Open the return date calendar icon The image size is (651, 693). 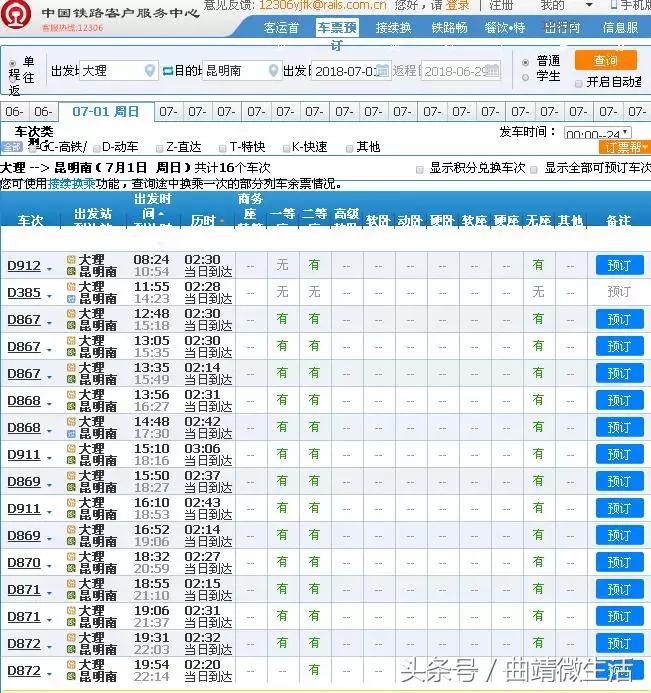(x=492, y=70)
